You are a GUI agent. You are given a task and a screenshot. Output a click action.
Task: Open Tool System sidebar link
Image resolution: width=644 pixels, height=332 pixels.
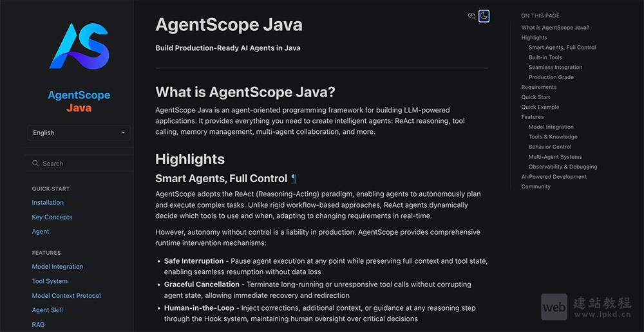click(x=50, y=281)
